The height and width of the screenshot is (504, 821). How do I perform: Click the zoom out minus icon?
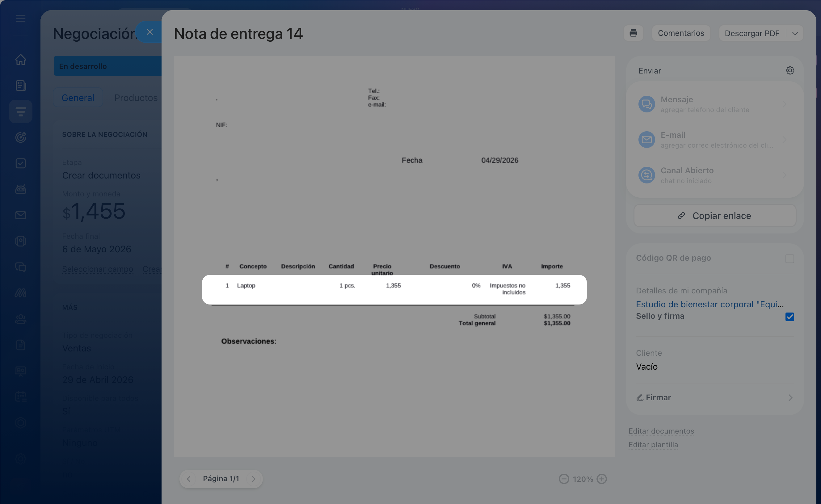[x=564, y=479]
